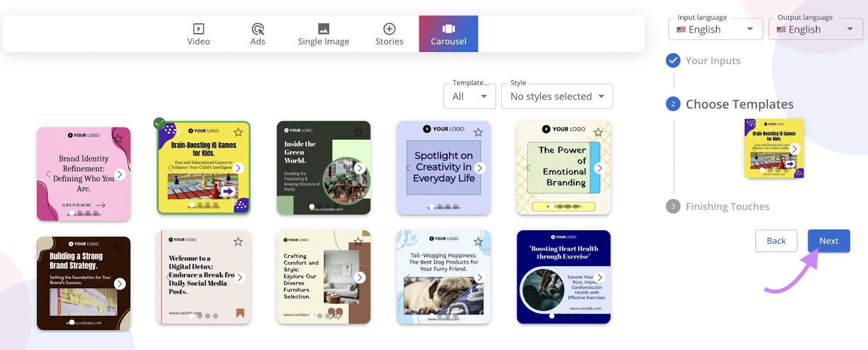Click next arrow on Tail-Wagging Happiness card

(479, 277)
